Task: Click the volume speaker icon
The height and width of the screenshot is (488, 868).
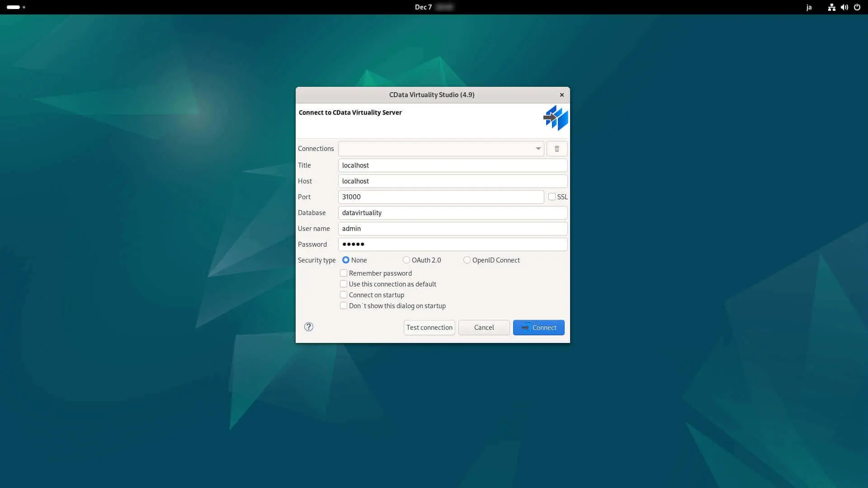Action: pyautogui.click(x=844, y=7)
